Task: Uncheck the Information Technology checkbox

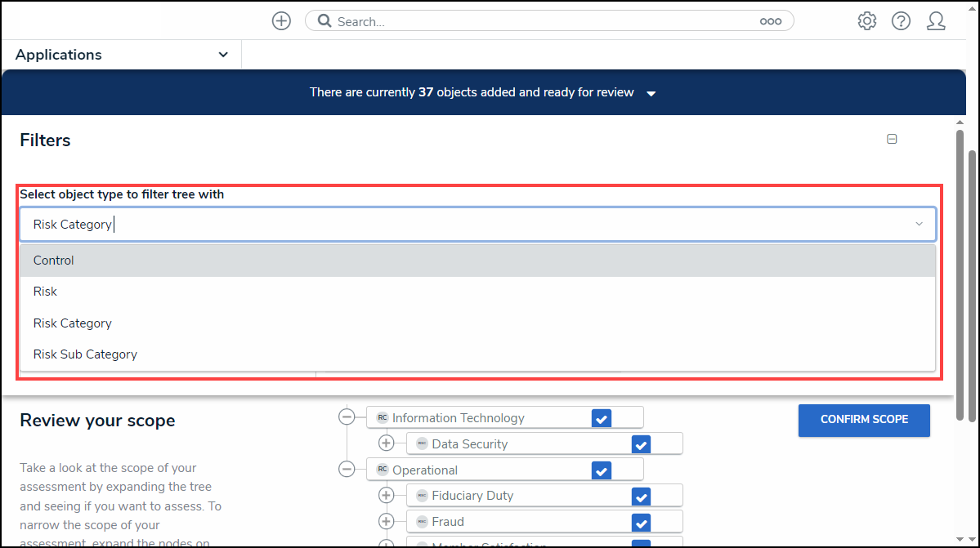Action: pos(602,418)
